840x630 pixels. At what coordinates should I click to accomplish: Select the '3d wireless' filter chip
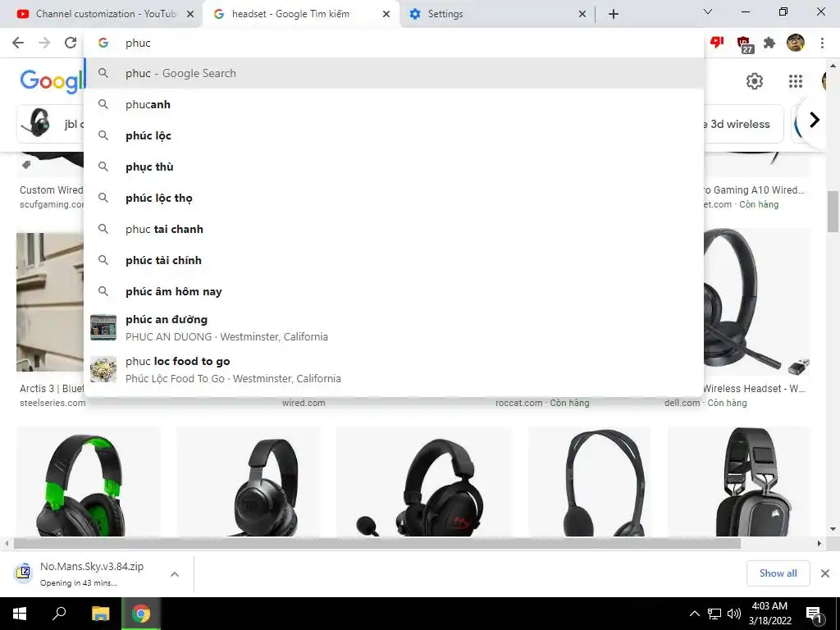(742, 124)
